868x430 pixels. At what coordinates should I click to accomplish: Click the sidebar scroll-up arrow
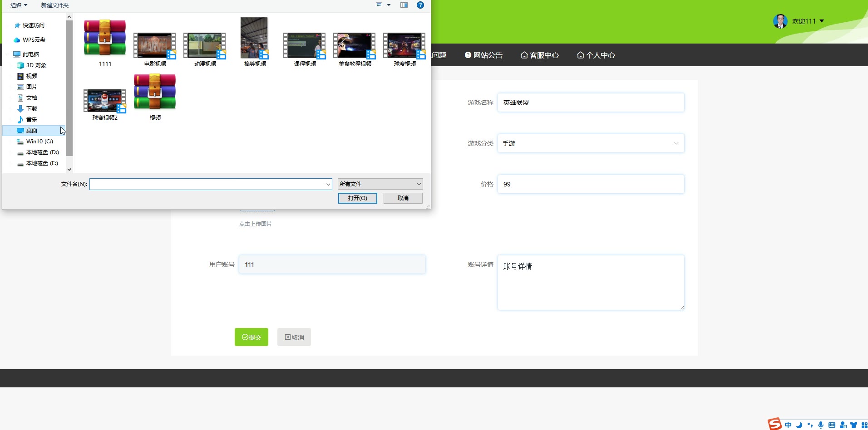[x=69, y=17]
